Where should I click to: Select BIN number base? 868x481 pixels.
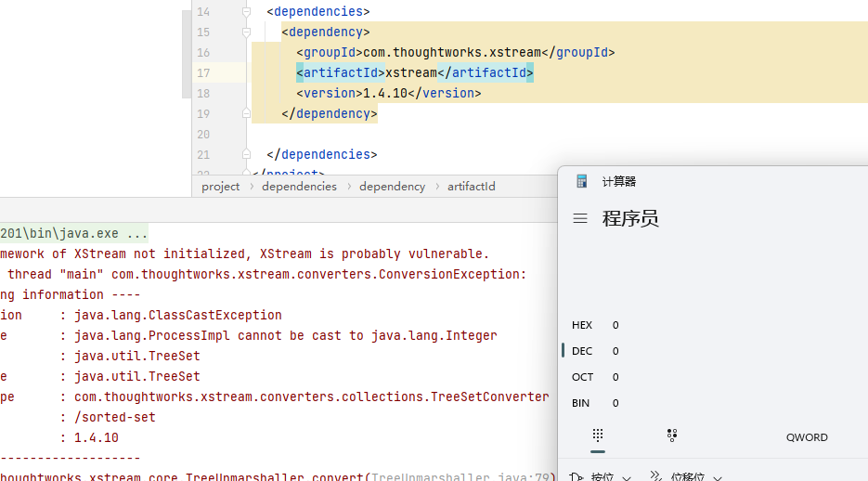click(x=581, y=403)
